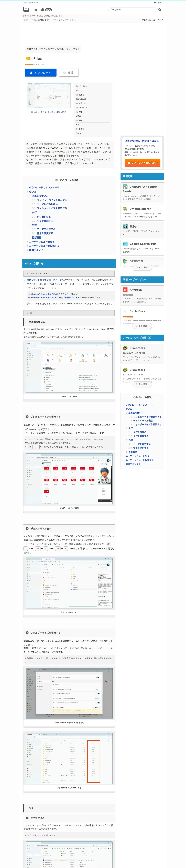Image resolution: width=186 pixels, height=868 pixels.
Task: Jump to デュアルパネル表示 in main contents list
Action: pos(47,204)
